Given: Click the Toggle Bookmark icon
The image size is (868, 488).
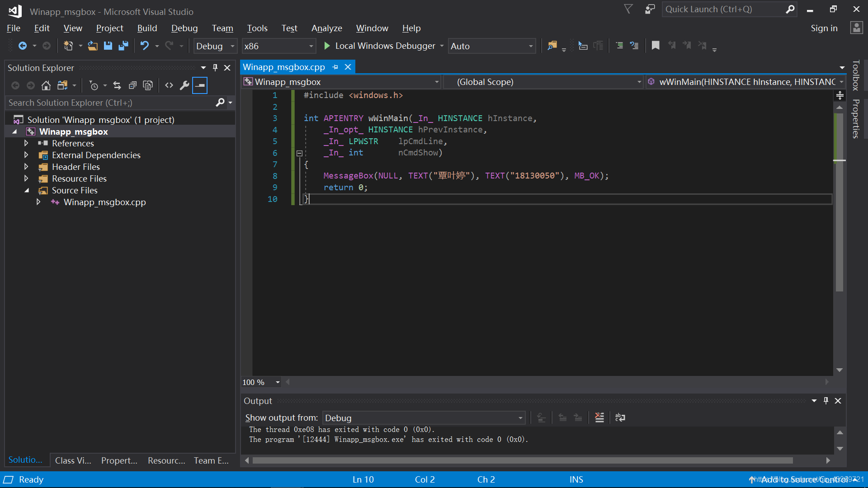Looking at the screenshot, I should (x=655, y=46).
